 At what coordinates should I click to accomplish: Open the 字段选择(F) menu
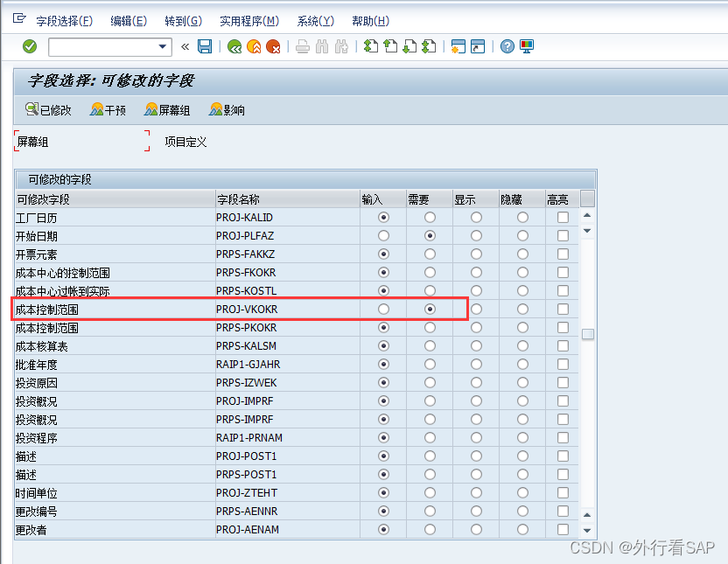pyautogui.click(x=65, y=21)
